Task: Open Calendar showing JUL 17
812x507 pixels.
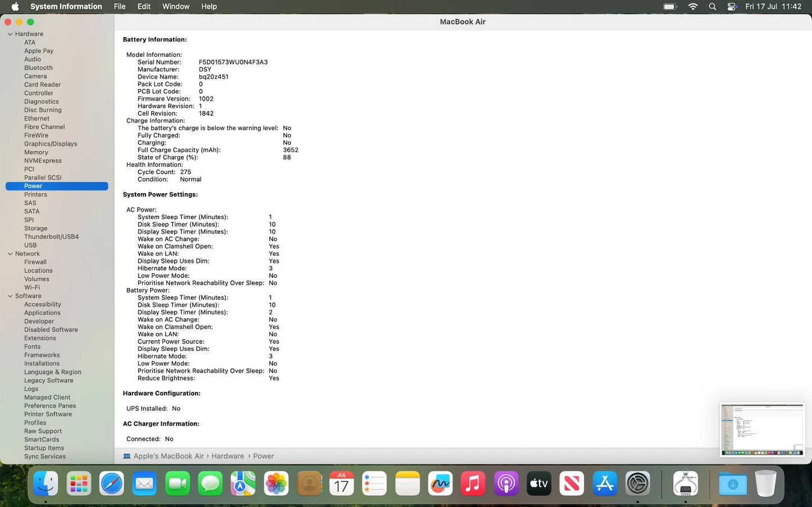Action: [x=342, y=483]
